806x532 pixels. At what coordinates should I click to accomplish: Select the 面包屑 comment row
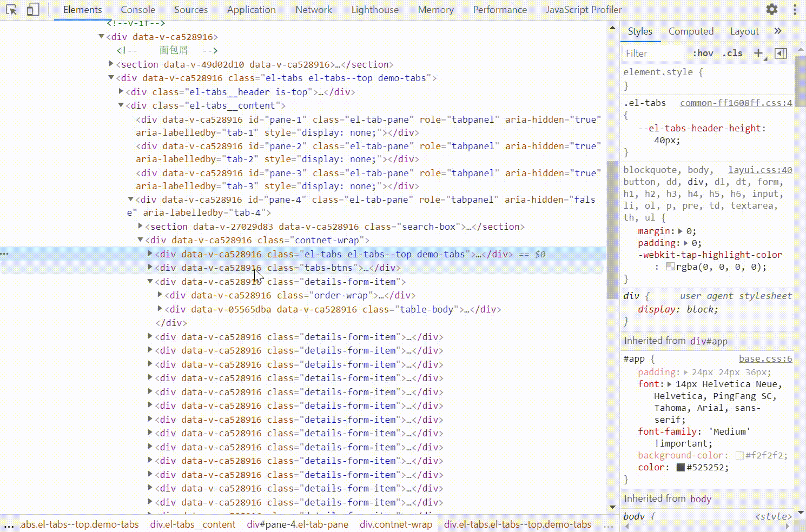click(167, 50)
